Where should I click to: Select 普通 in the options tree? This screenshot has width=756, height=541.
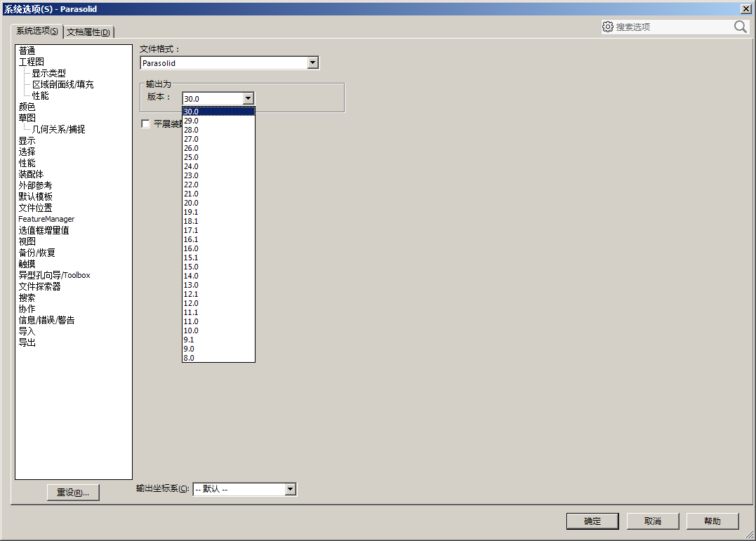coord(27,51)
